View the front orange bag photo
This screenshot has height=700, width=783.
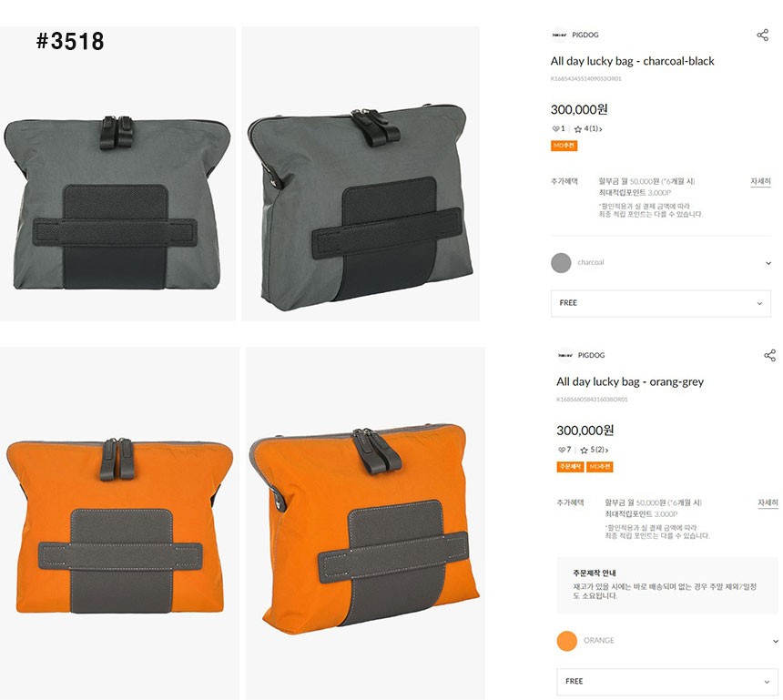click(x=119, y=523)
